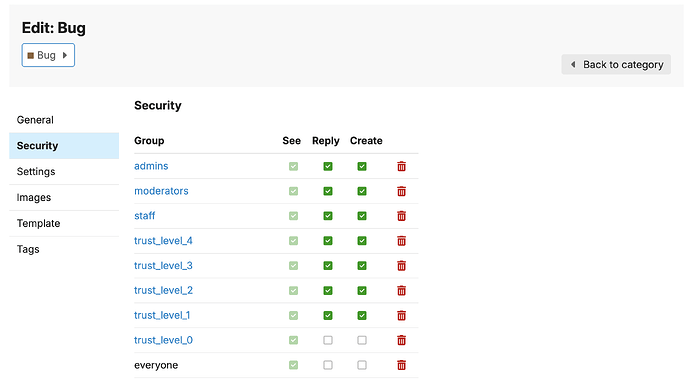Screen dimensions: 690x390
Task: Open the Tags tab
Action: tap(64, 249)
